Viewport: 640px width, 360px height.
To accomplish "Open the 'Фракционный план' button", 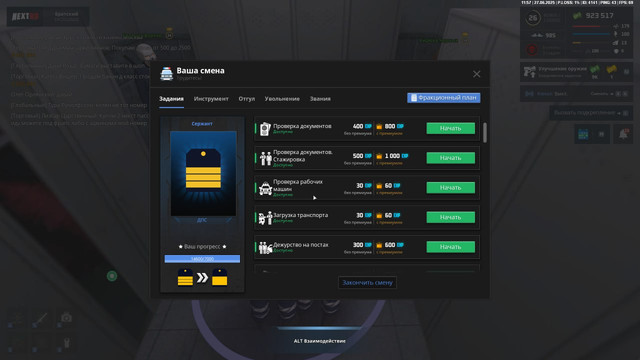I will pos(444,98).
